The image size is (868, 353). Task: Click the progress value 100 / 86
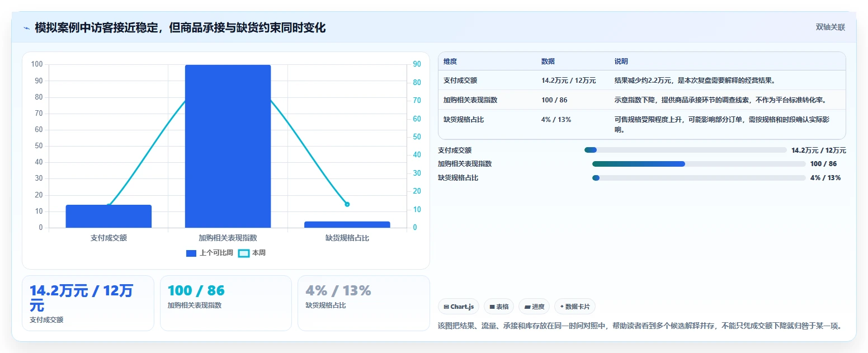(x=823, y=164)
